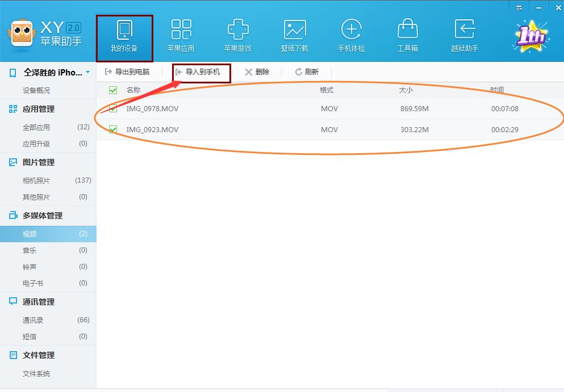
Task: Browse 苹果游戏 games section
Action: pyautogui.click(x=238, y=34)
